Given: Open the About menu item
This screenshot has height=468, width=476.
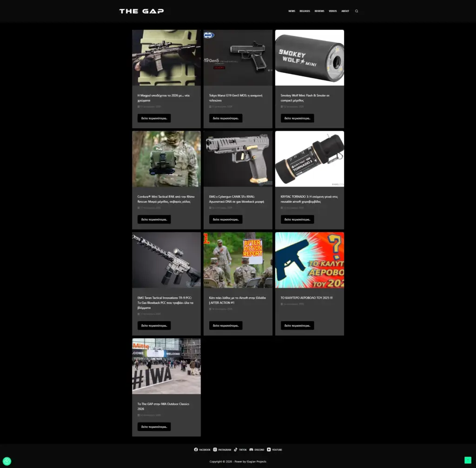Looking at the screenshot, I should (345, 11).
